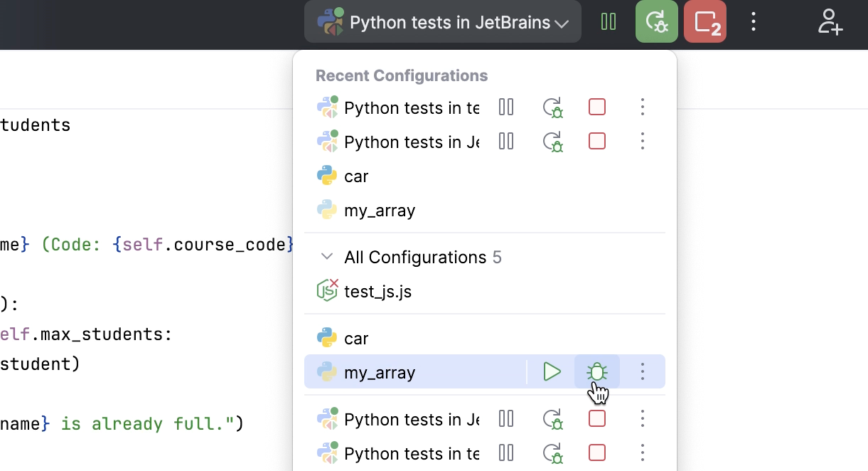The width and height of the screenshot is (868, 471).
Task: Stop the first recent Python tests configuration
Action: [597, 107]
